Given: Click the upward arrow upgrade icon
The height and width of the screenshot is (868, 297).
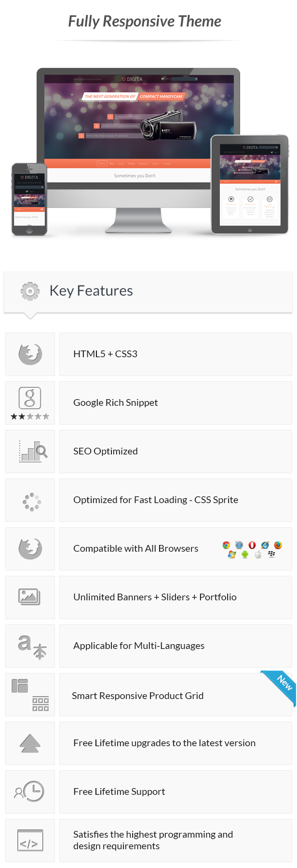Looking at the screenshot, I should [x=30, y=743].
